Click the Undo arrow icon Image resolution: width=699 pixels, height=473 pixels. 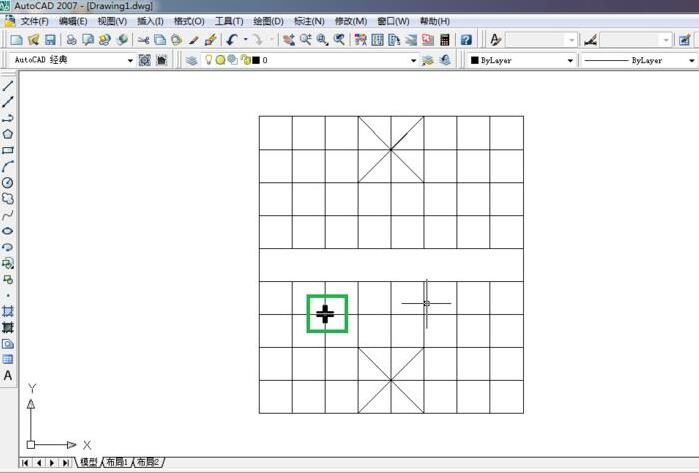(232, 40)
